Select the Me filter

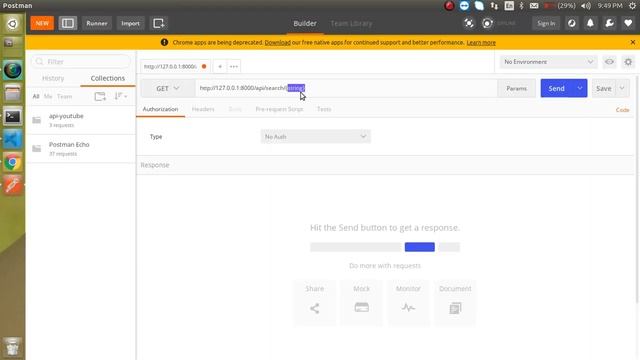48,96
